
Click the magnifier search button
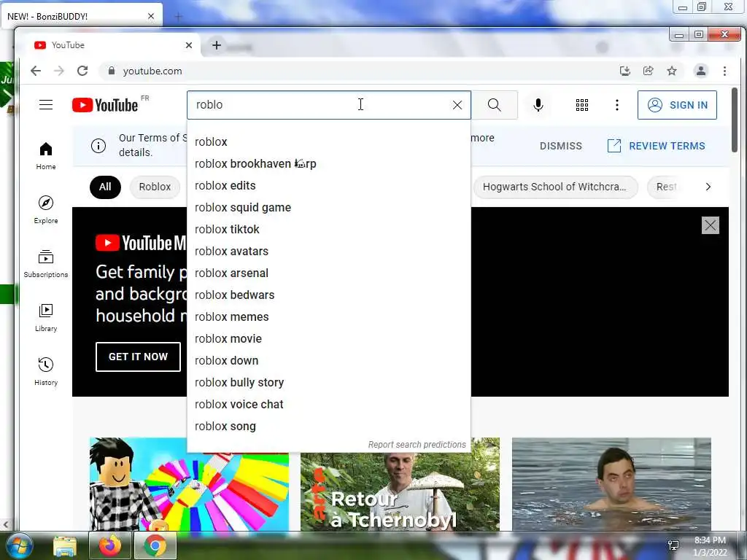494,105
